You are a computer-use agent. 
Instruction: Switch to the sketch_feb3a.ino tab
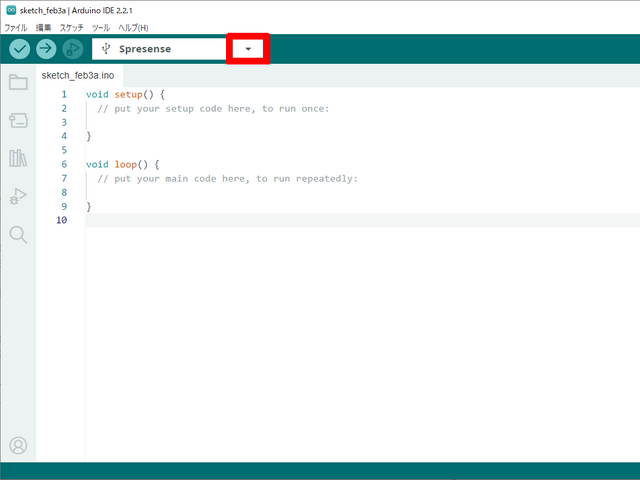pos(76,76)
